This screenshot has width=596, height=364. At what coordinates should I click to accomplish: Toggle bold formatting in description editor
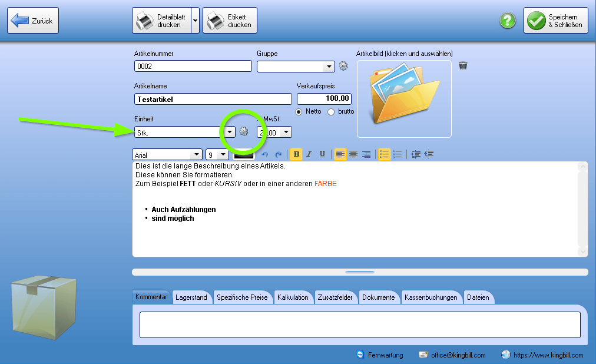tap(296, 154)
